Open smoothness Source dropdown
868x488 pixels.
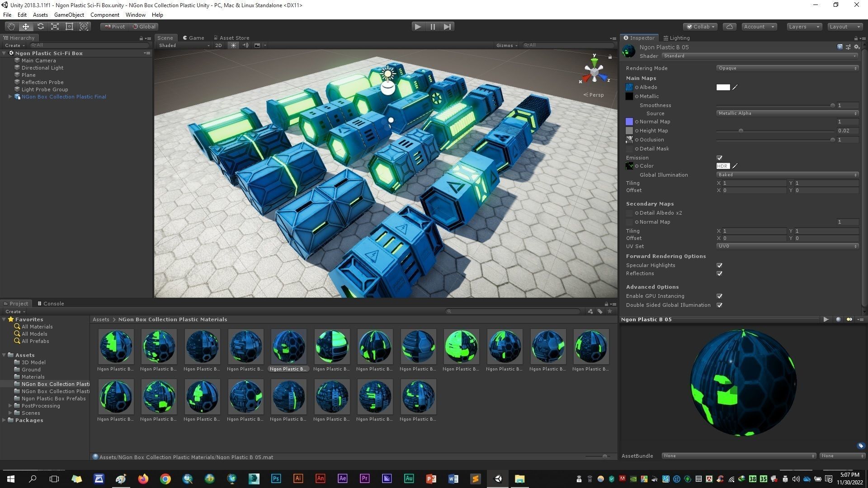pos(787,113)
